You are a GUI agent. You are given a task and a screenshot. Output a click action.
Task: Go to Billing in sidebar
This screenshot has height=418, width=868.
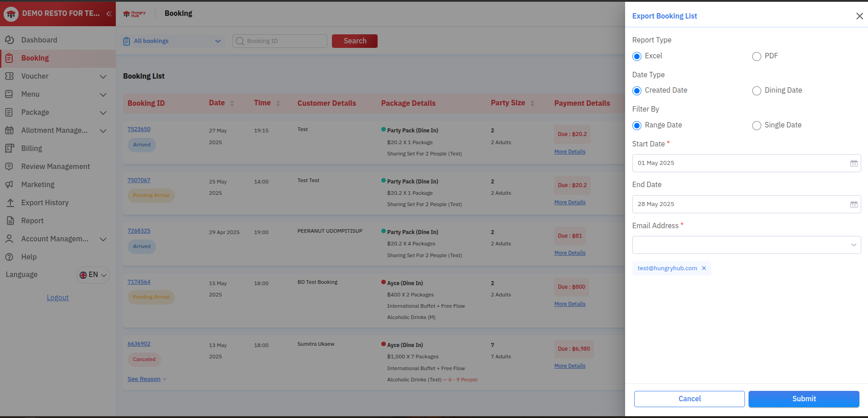pos(31,148)
